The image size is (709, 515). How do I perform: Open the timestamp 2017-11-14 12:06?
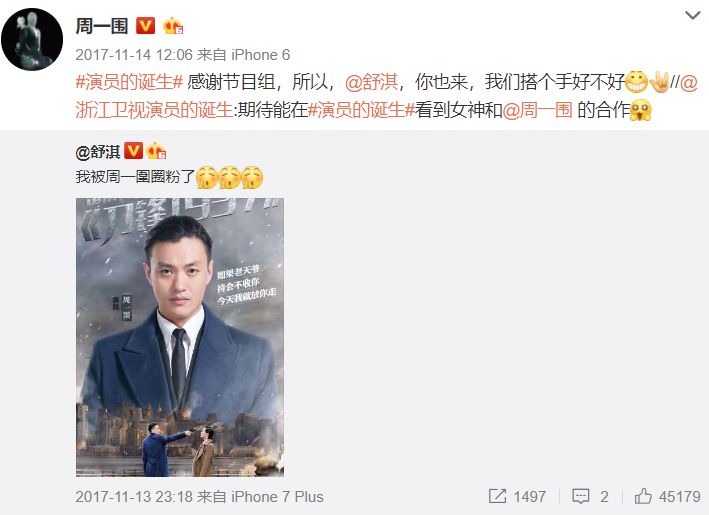134,55
